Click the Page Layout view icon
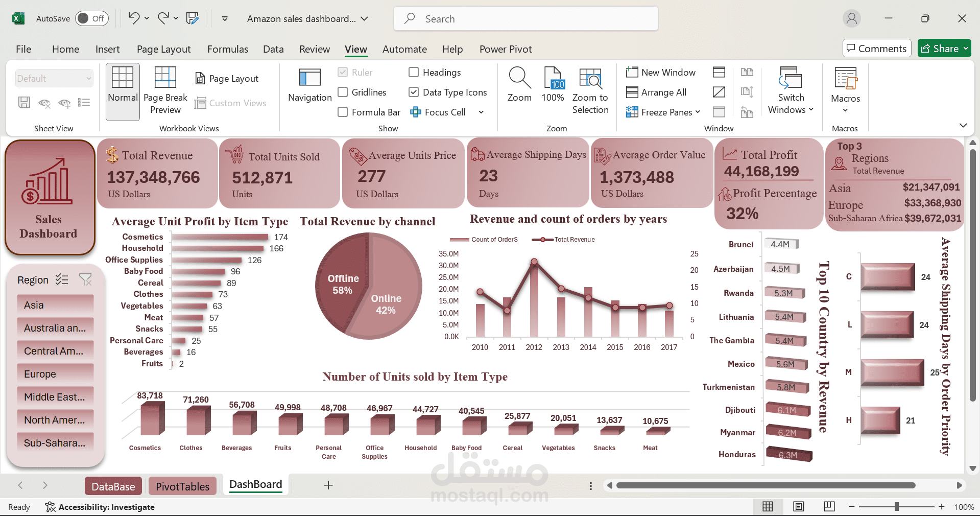The image size is (980, 516). click(x=227, y=79)
